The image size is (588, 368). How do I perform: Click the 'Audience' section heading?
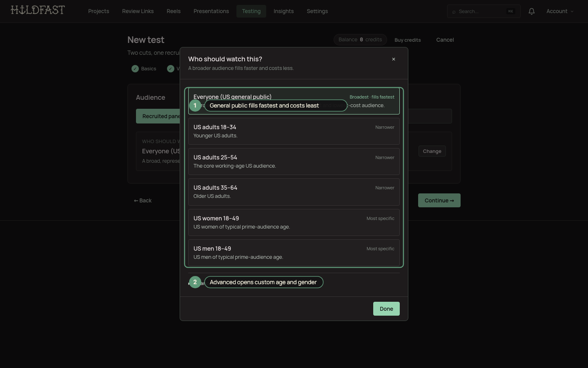click(151, 98)
